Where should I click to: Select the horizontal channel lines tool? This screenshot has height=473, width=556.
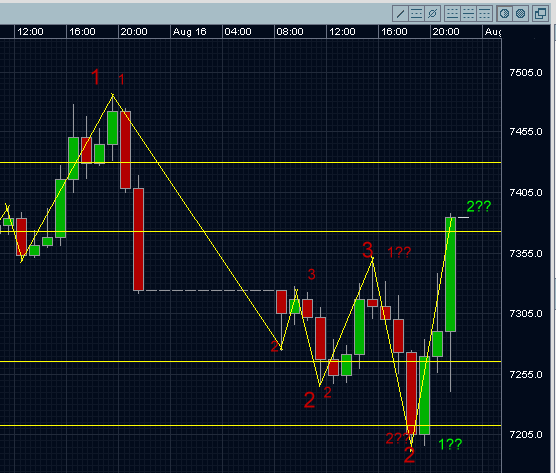[x=416, y=14]
